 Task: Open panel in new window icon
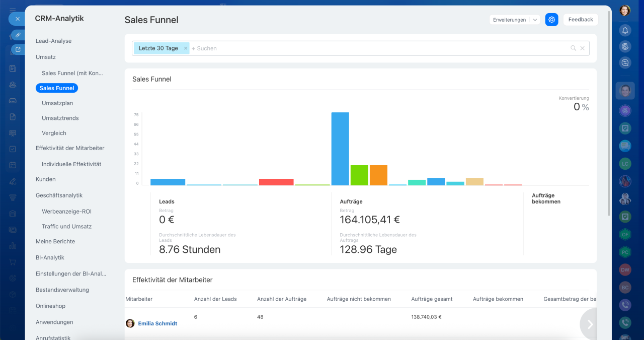tap(18, 49)
